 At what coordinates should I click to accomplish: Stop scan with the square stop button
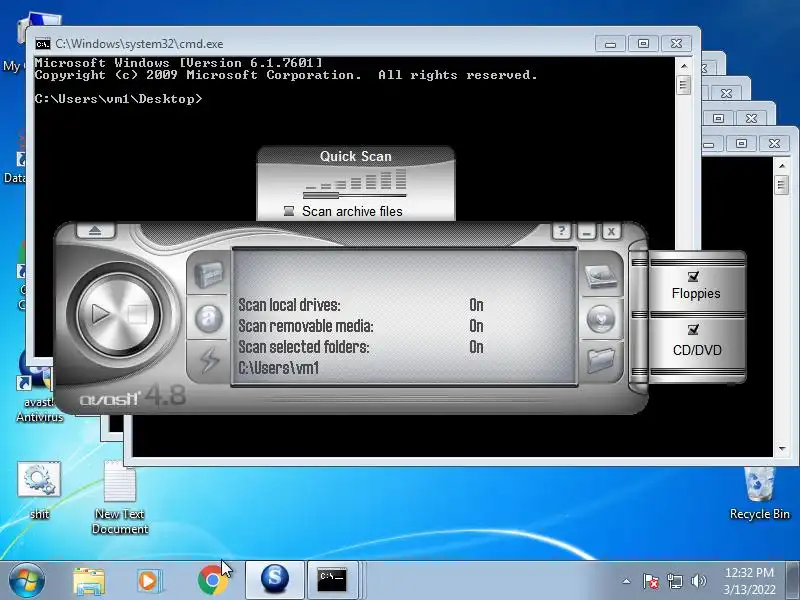137,314
